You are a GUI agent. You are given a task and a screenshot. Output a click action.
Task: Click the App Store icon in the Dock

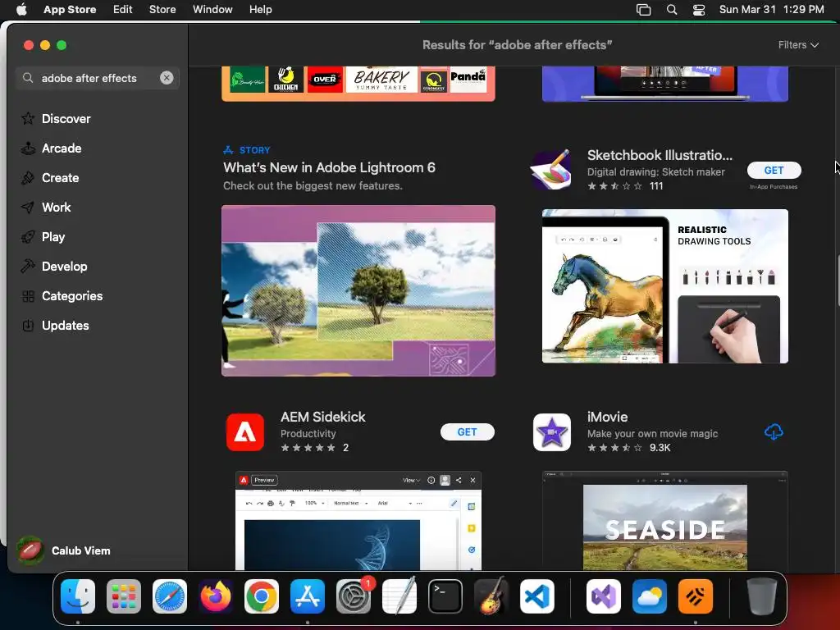(x=308, y=596)
